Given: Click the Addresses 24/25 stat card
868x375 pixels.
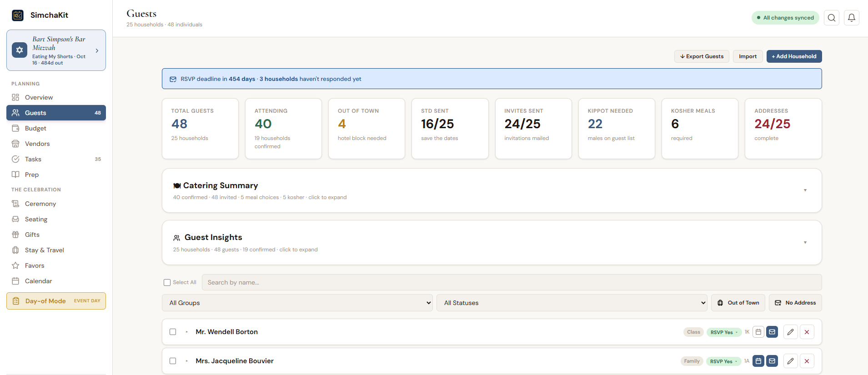Looking at the screenshot, I should 783,129.
